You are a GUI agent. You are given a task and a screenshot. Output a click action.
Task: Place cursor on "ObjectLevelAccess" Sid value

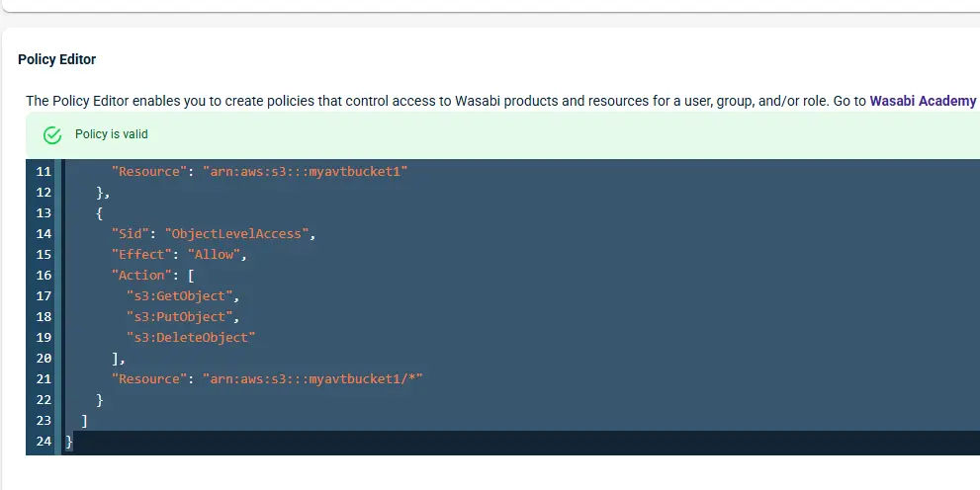240,233
